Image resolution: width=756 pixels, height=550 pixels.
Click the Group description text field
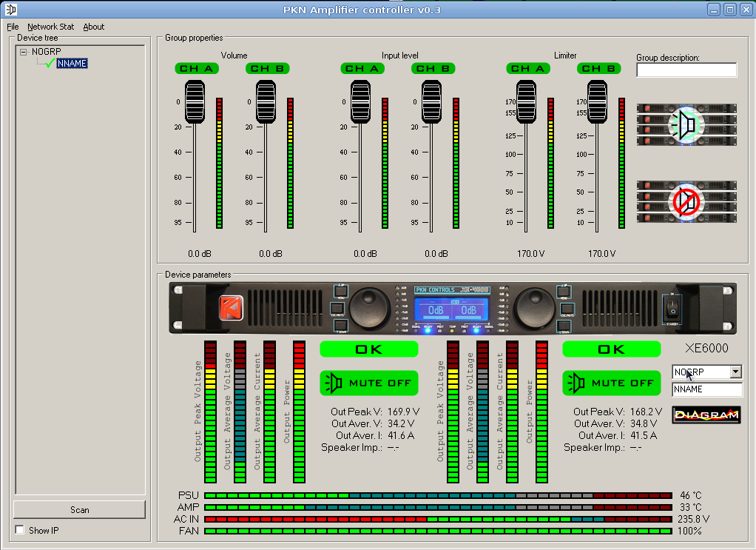[x=686, y=70]
